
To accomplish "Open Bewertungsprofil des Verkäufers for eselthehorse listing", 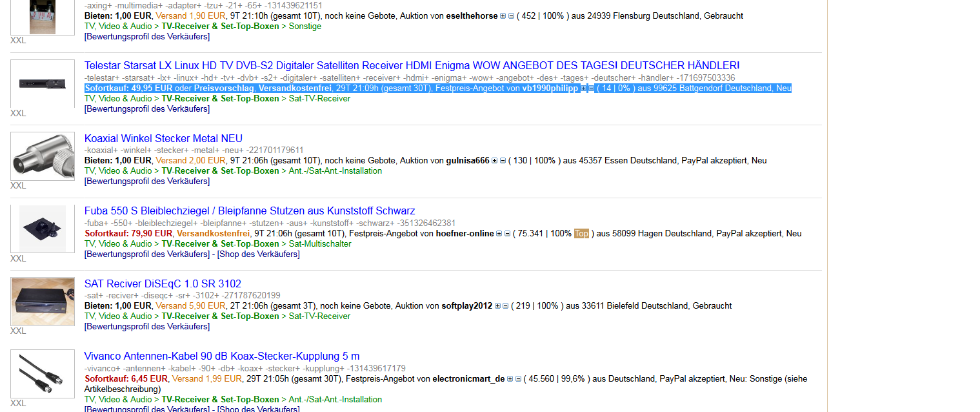I will [x=147, y=37].
